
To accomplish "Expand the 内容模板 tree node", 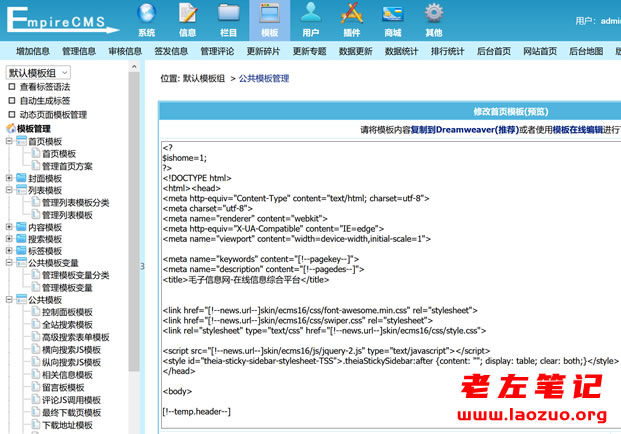I will click(9, 227).
